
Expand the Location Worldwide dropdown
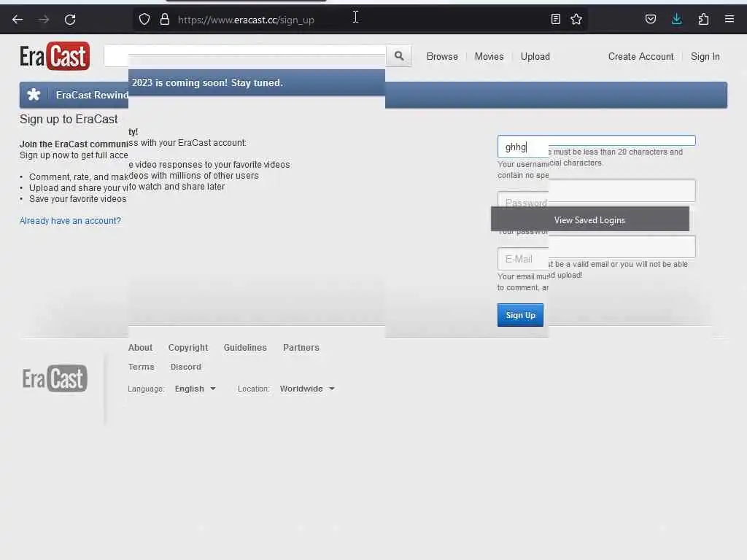tap(307, 389)
